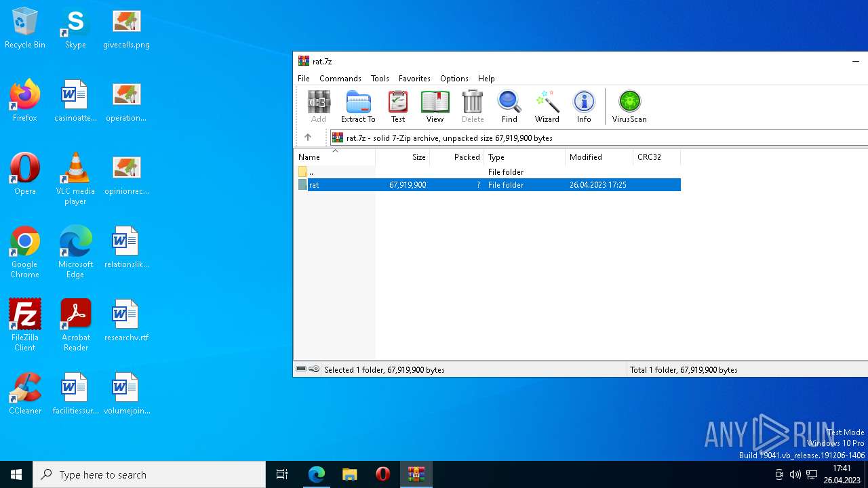Screen dimensions: 868x488
Task: Select Google Chrome desktop shortcut
Action: [25, 252]
